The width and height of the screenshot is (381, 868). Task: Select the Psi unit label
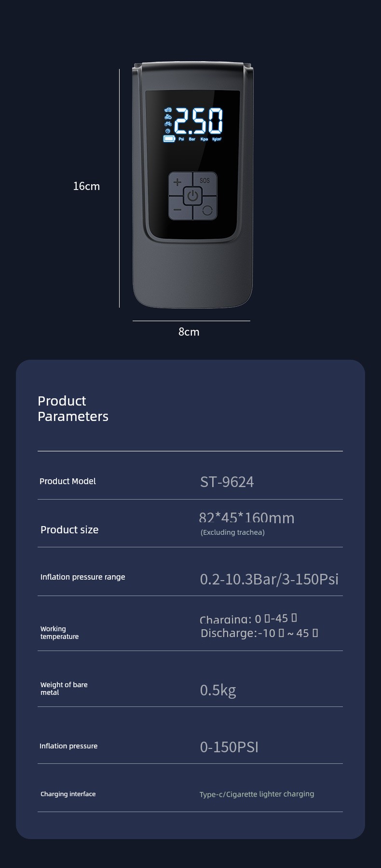(181, 139)
